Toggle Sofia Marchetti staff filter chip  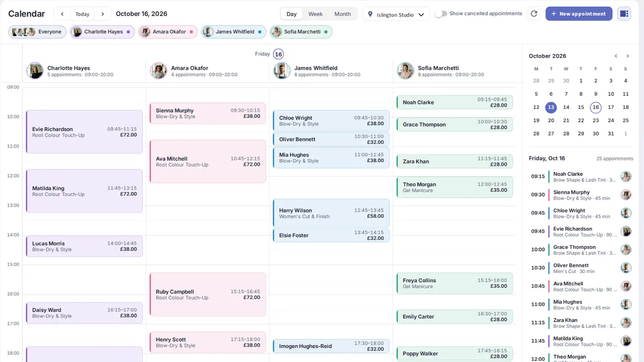coord(301,32)
